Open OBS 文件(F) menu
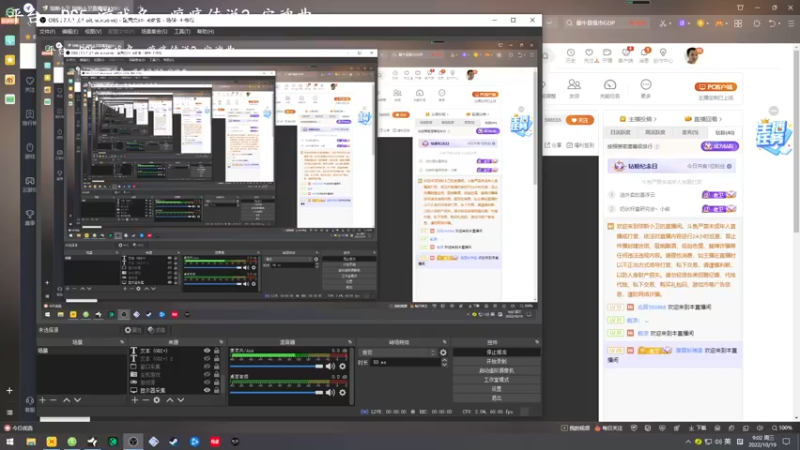 pos(47,32)
